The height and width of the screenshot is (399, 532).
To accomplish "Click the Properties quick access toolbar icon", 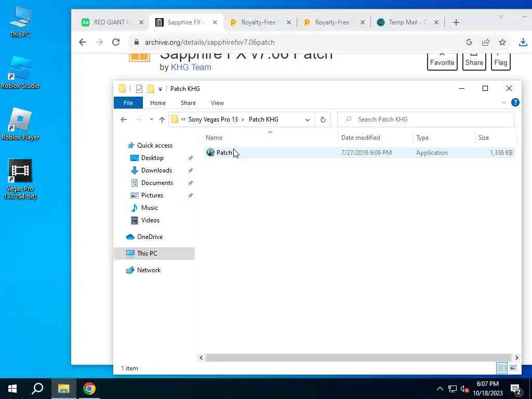I will coord(139,89).
